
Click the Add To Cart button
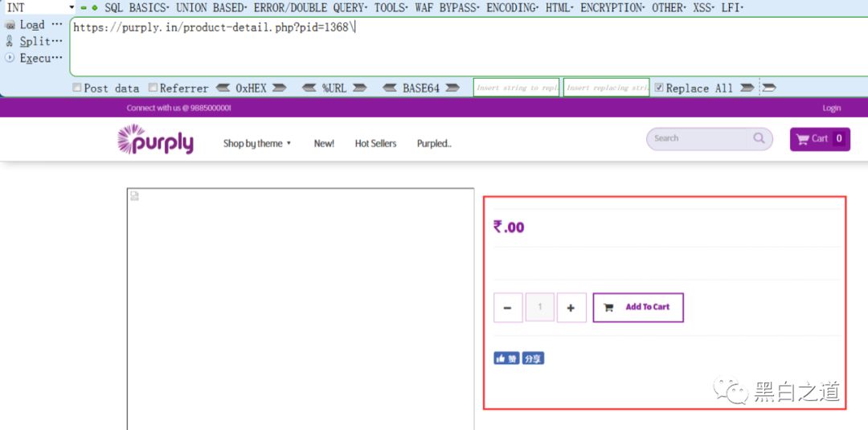point(638,308)
